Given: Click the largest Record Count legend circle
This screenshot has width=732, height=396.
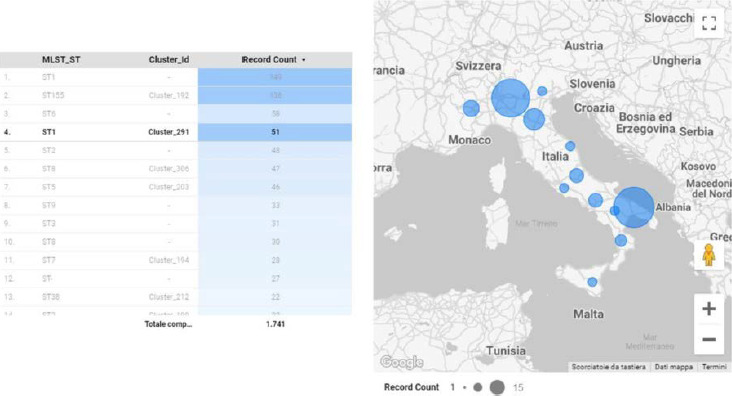Looking at the screenshot, I should 497,387.
